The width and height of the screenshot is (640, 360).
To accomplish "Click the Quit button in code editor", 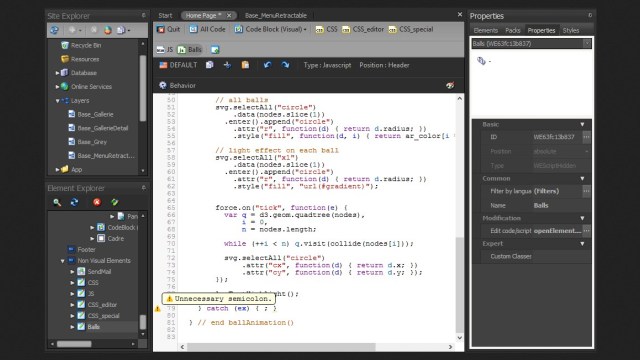I will [x=168, y=29].
